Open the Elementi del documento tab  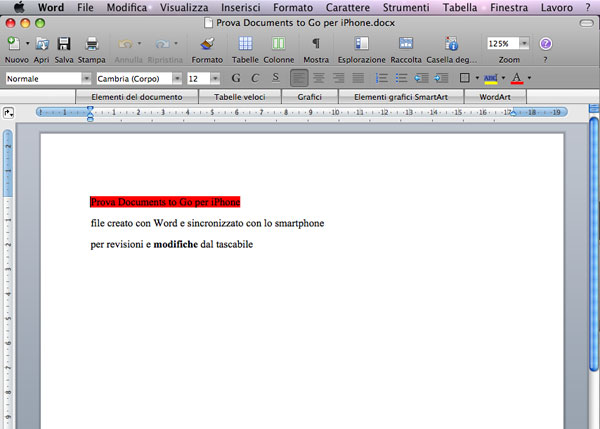[x=137, y=97]
